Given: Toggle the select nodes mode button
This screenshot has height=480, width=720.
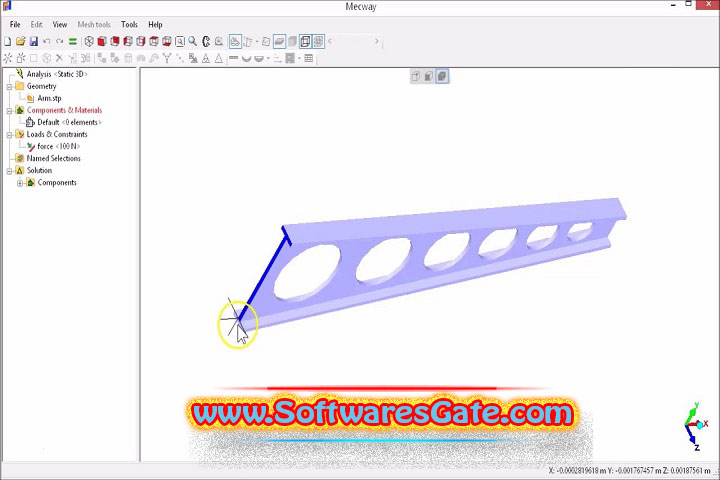Looking at the screenshot, I should (x=235, y=42).
